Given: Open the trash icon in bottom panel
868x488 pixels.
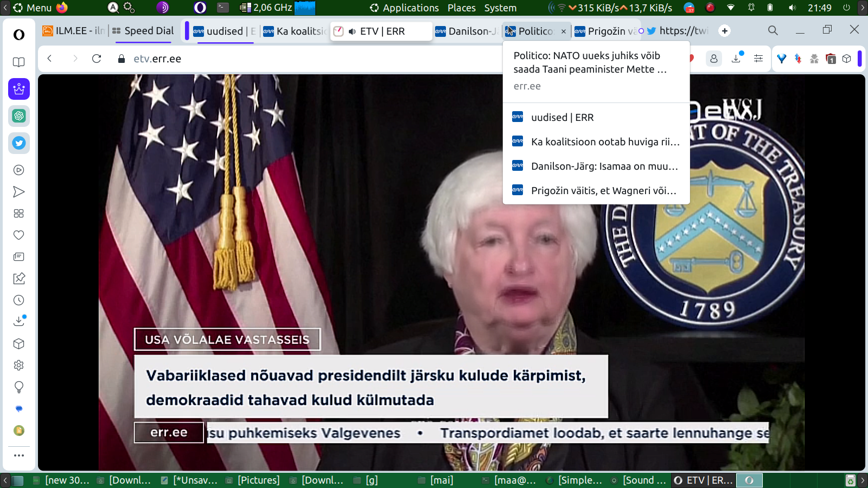Looking at the screenshot, I should pos(851,480).
